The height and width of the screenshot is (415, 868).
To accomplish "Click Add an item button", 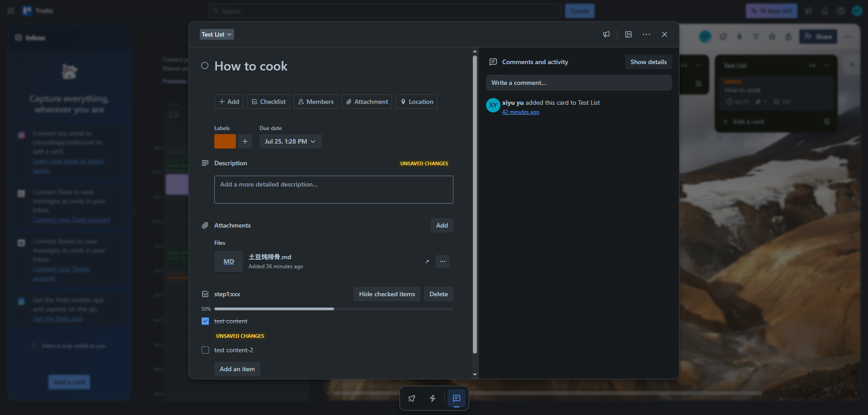I will (237, 369).
